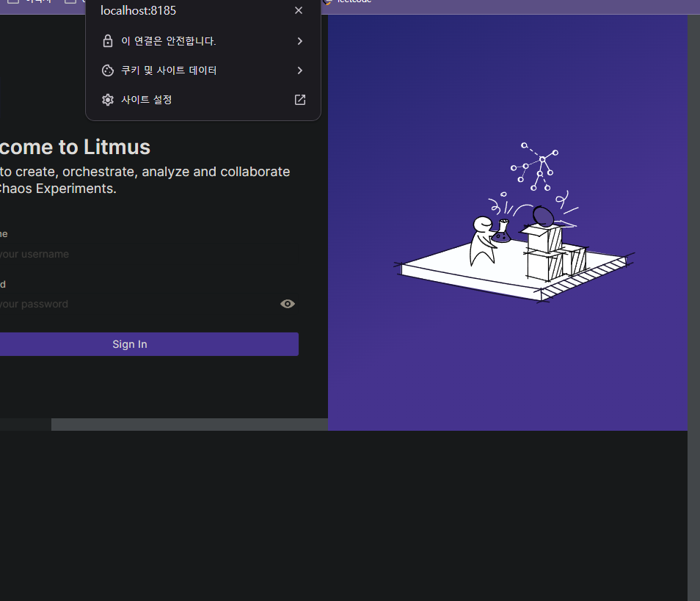Open site settings external link icon
700x601 pixels.
[x=300, y=100]
